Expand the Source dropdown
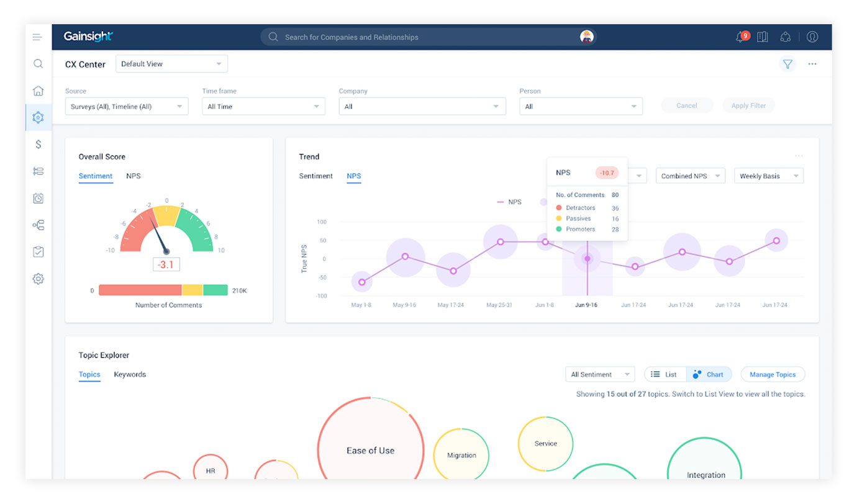This screenshot has width=857, height=504. (x=127, y=107)
